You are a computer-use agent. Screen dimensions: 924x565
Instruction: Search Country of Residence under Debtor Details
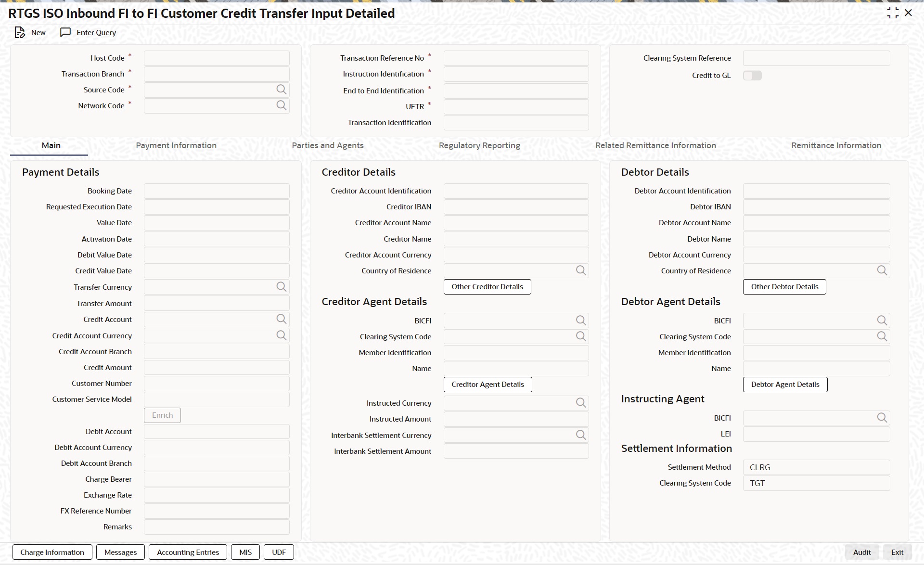(882, 270)
